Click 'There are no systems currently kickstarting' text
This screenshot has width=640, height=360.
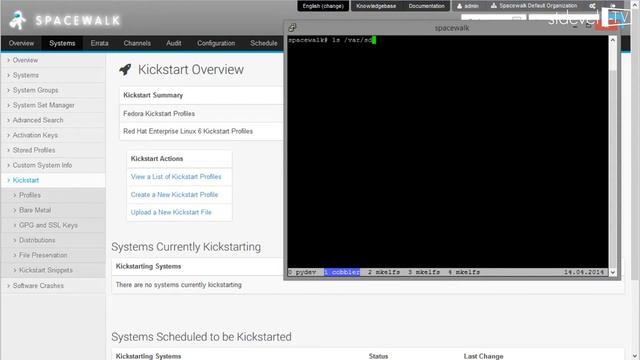tap(178, 285)
